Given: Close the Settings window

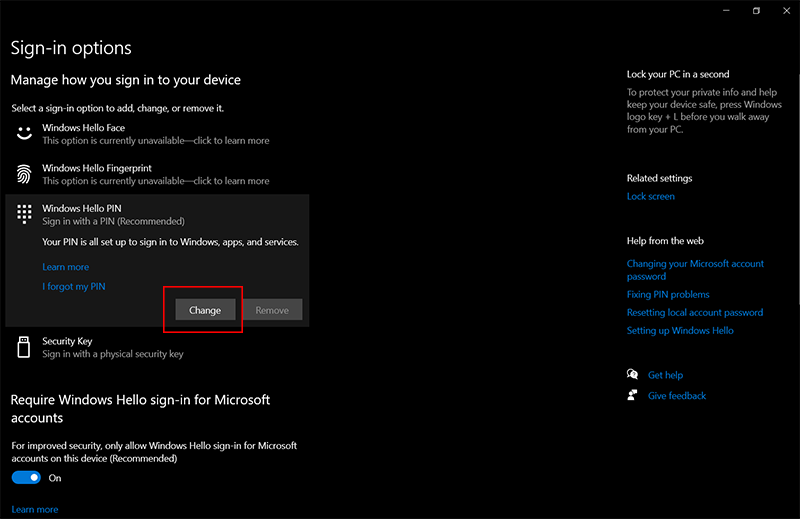Looking at the screenshot, I should (786, 10).
